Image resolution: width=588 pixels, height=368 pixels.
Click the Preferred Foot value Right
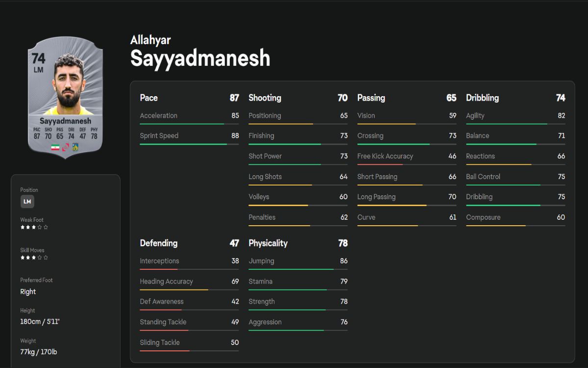click(28, 291)
